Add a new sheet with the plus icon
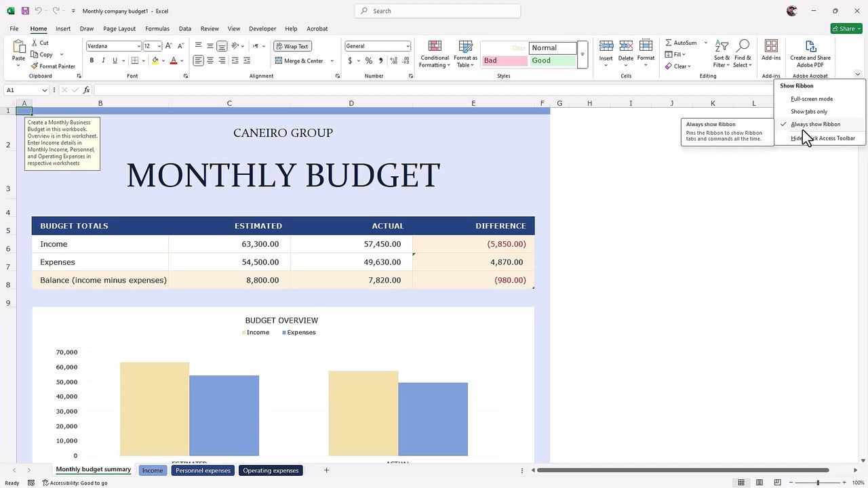 [326, 470]
